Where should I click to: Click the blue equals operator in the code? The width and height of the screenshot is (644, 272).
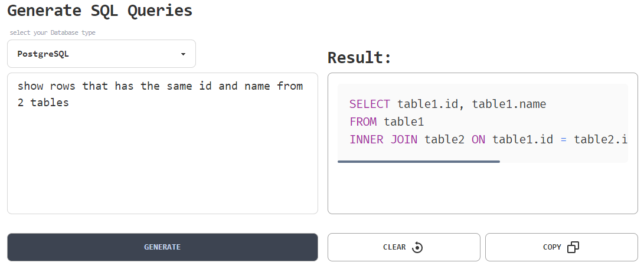563,140
